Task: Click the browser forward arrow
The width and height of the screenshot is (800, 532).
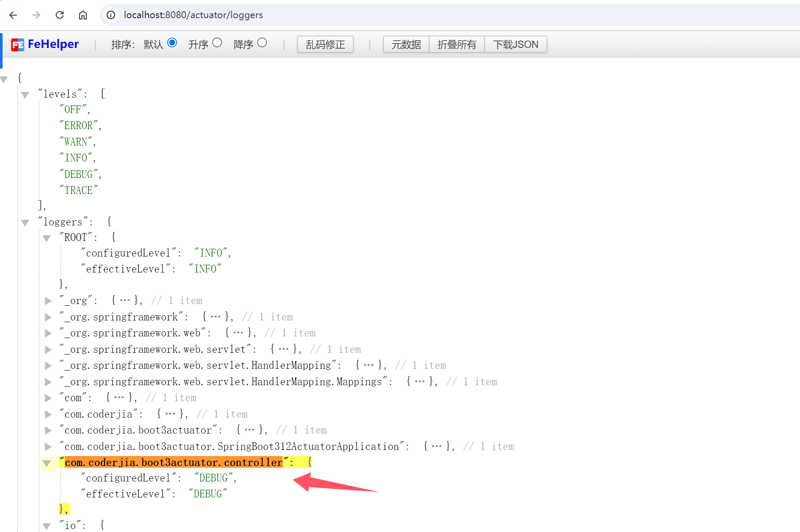Action: (x=36, y=15)
